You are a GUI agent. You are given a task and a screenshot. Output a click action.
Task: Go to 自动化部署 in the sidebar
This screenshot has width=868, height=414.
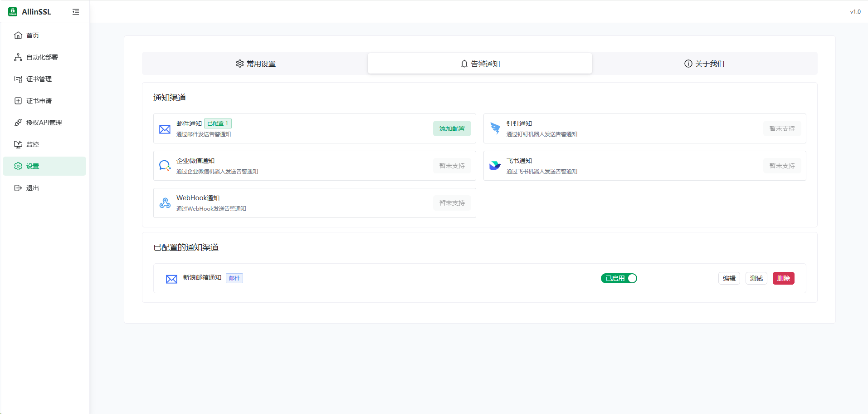click(42, 57)
